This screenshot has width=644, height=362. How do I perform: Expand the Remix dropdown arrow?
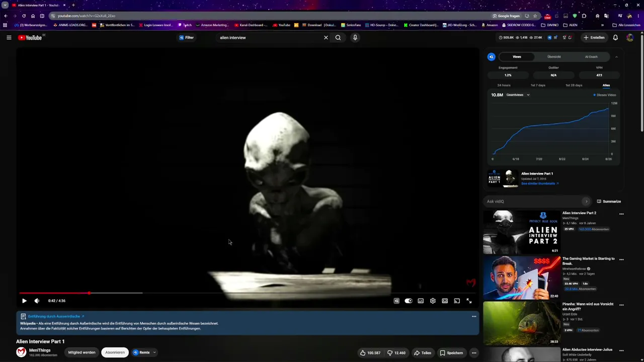coord(154,352)
